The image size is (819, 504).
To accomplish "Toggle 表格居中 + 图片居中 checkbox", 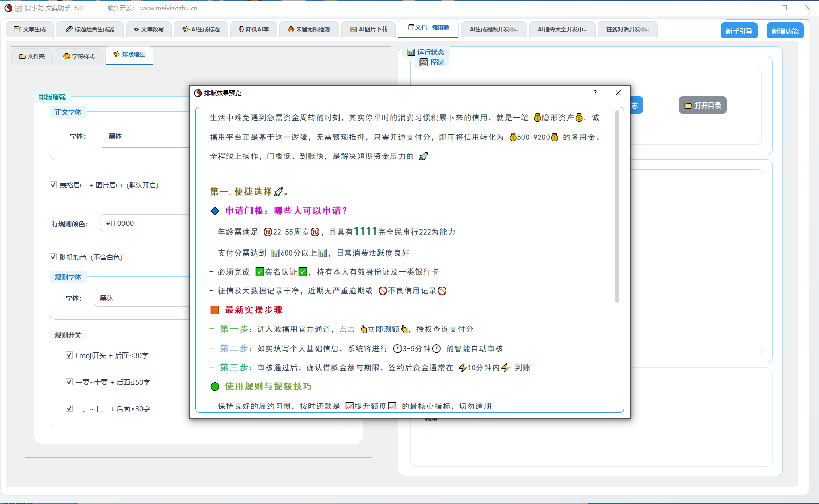I will click(x=53, y=185).
